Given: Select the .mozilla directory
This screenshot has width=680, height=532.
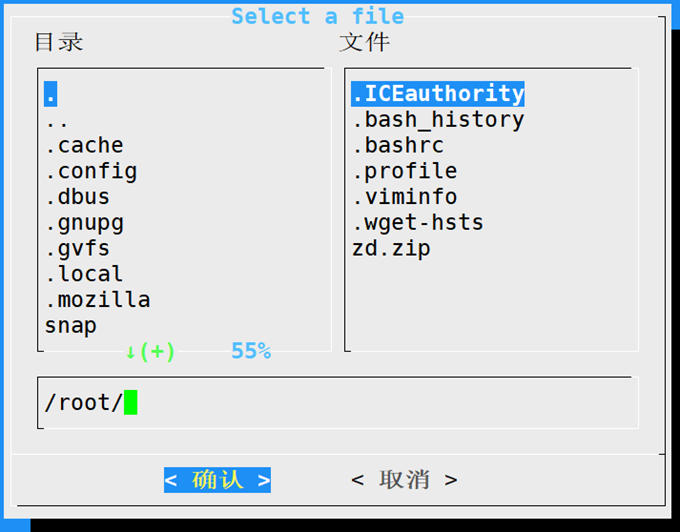Looking at the screenshot, I should 97,300.
